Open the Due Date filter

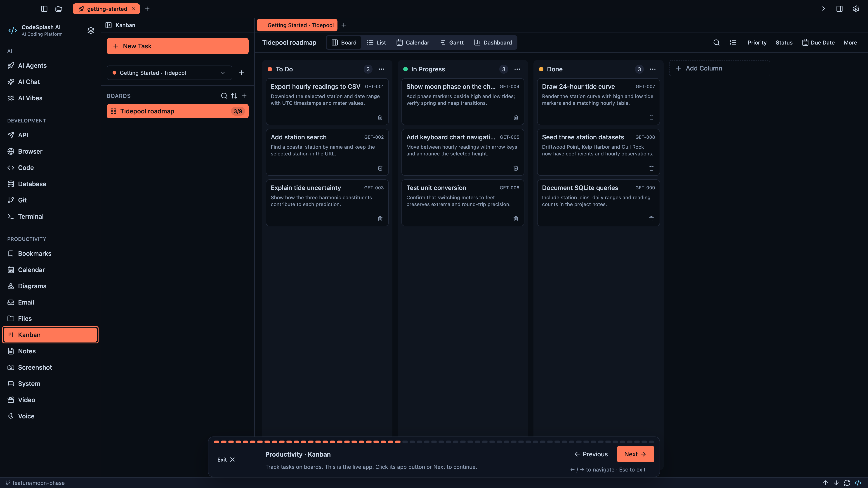click(x=818, y=42)
